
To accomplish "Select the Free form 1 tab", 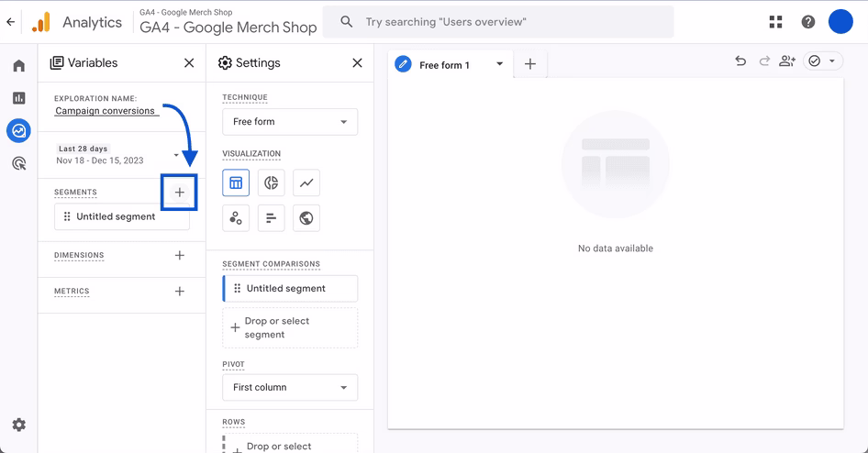I will 444,65.
